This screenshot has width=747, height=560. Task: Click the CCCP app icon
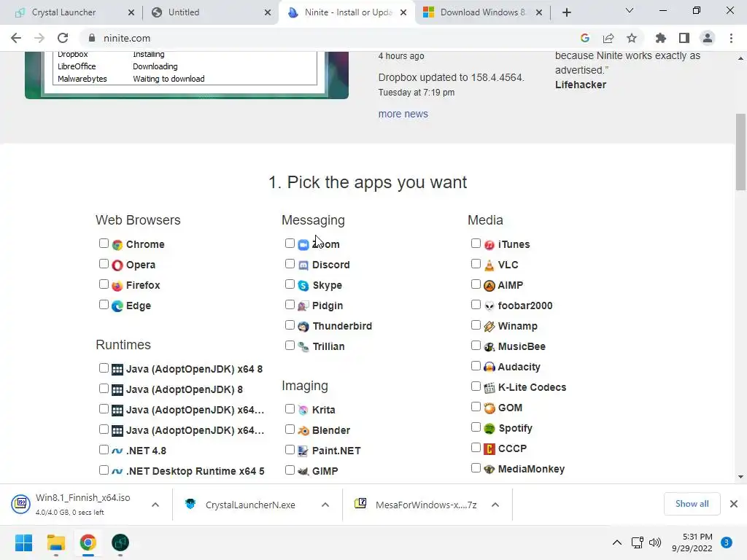pyautogui.click(x=489, y=449)
